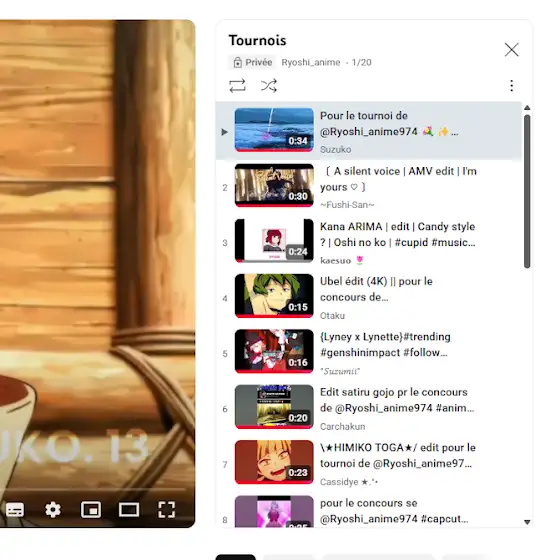
Task: Toggle shuffle playlist icon
Action: coord(269,86)
